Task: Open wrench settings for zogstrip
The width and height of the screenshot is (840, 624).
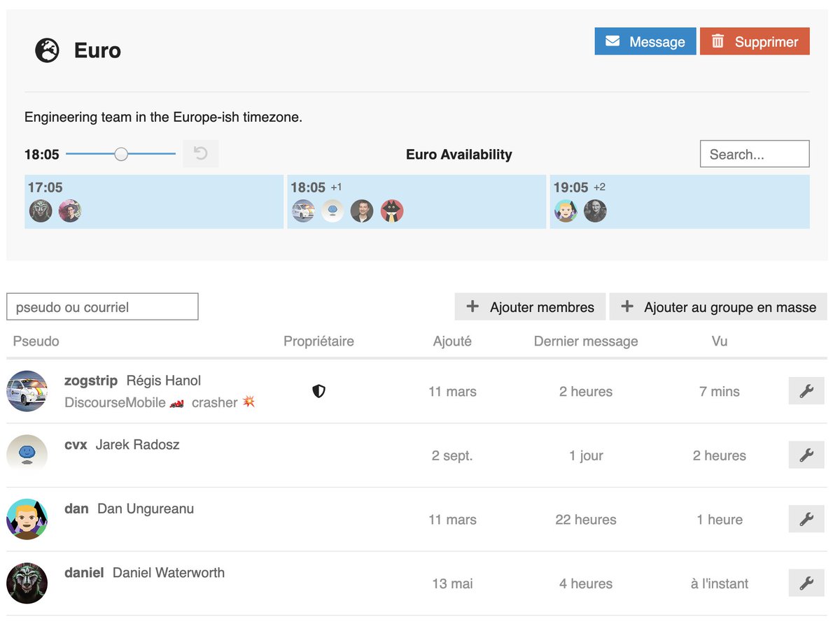Action: coord(806,391)
